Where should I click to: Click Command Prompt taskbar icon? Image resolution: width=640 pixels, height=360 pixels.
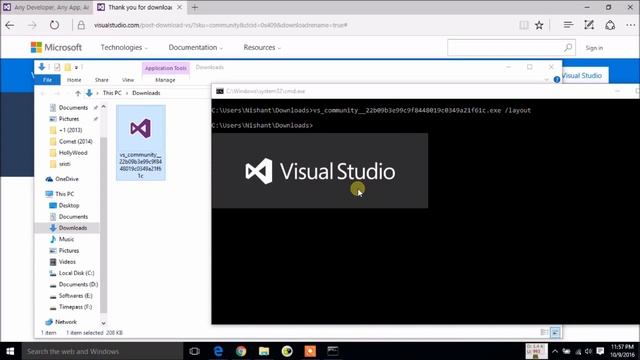[x=333, y=351]
